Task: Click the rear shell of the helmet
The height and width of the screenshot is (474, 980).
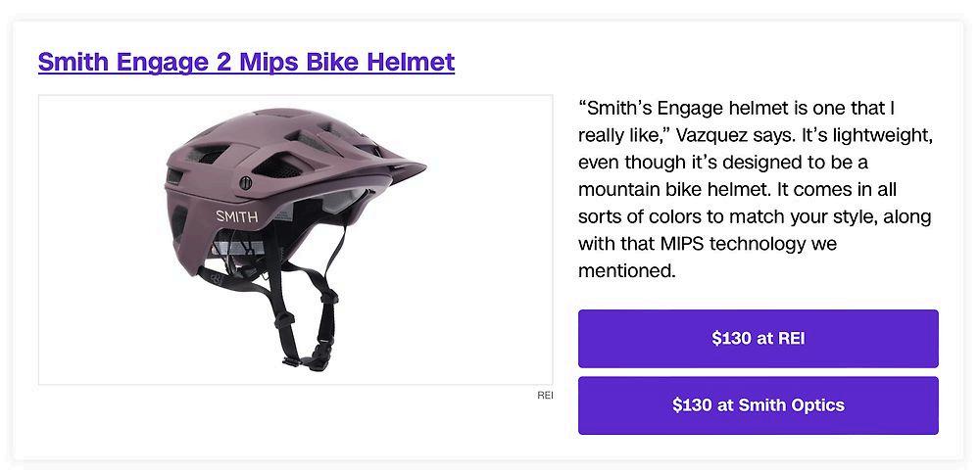Action: click(182, 225)
